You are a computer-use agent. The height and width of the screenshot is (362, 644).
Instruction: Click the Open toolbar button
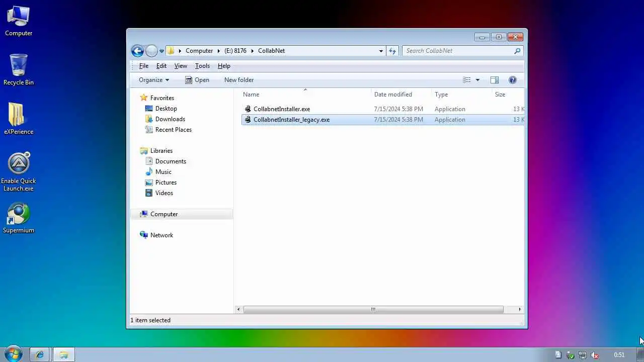coord(197,80)
